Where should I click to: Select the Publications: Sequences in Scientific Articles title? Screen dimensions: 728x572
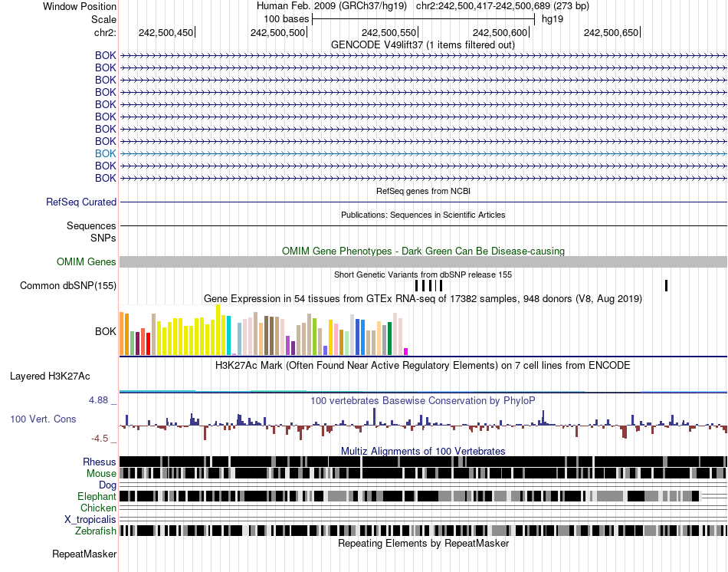coord(423,215)
